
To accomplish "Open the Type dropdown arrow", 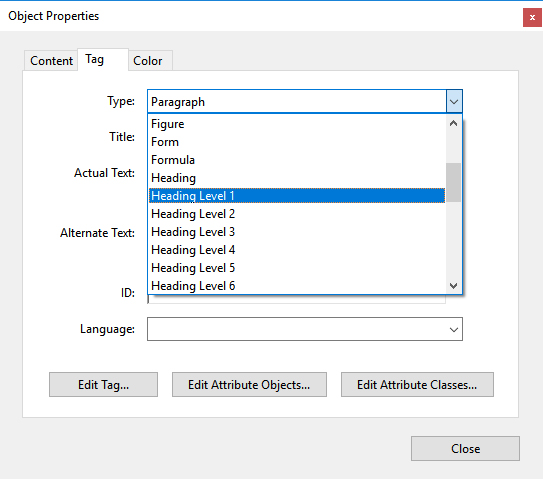I will tap(454, 101).
